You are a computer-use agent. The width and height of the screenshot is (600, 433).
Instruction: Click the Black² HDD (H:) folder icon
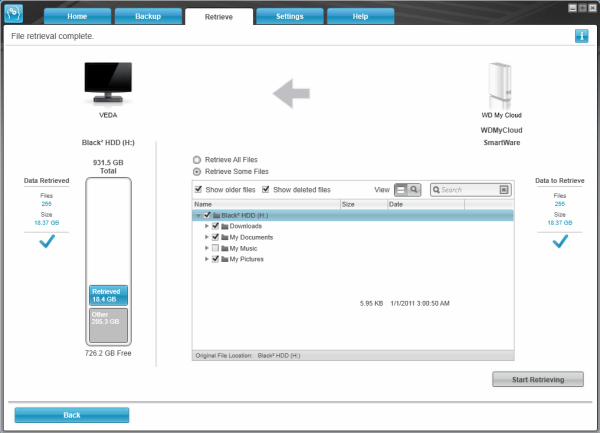coord(216,215)
